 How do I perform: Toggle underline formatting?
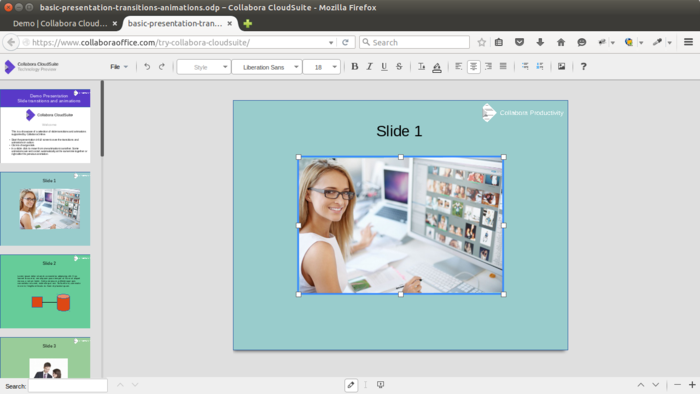(384, 66)
